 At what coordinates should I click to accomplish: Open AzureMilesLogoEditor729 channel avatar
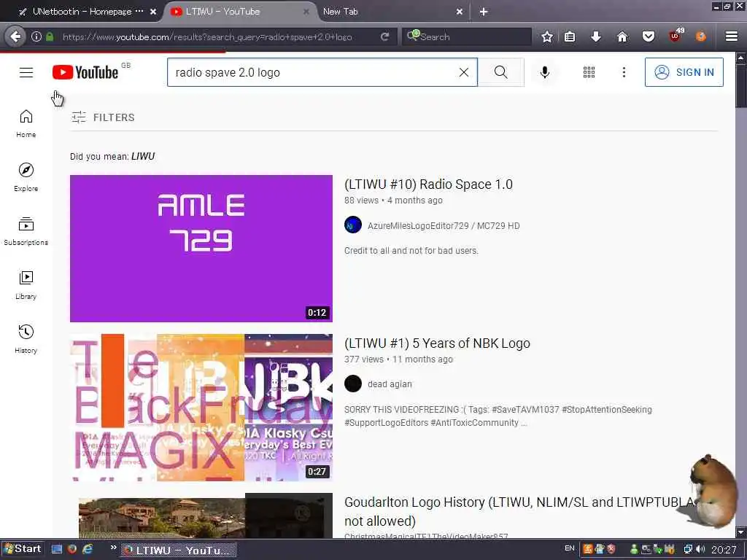353,225
